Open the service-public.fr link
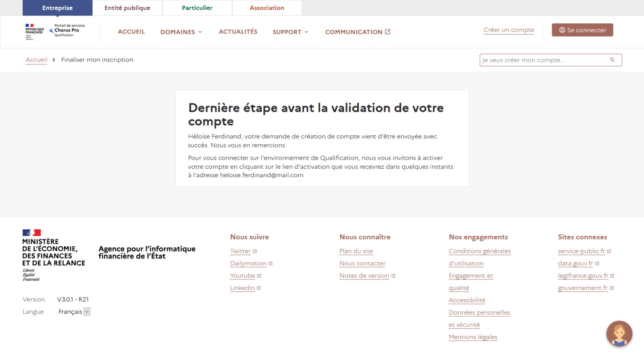This screenshot has width=644, height=359. 581,251
